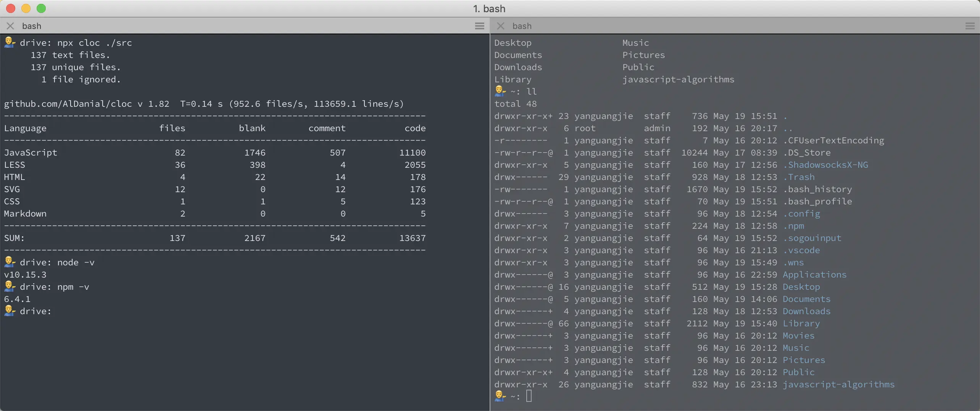980x411 pixels.
Task: Place cursor at the empty bottom-right prompt
Action: (x=529, y=396)
